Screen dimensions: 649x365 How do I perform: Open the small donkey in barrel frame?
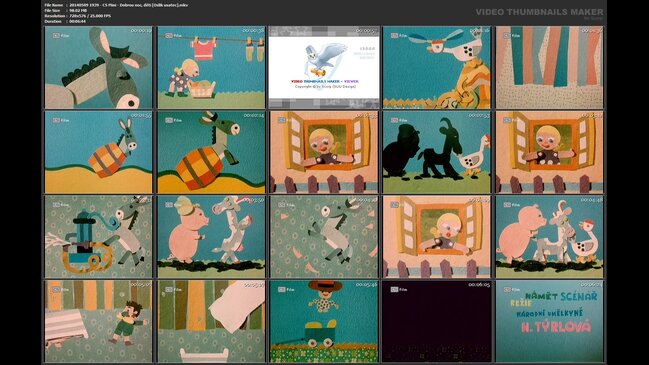click(x=99, y=152)
